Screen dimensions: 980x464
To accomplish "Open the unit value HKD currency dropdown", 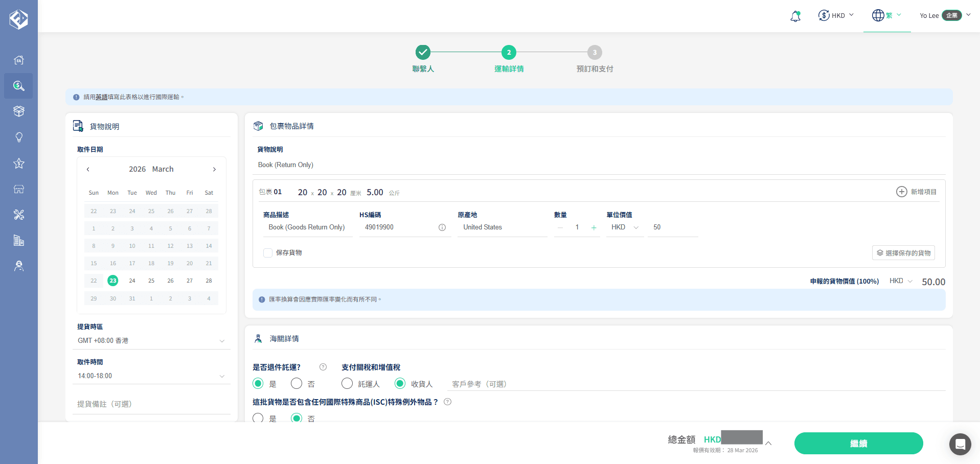I will [625, 227].
